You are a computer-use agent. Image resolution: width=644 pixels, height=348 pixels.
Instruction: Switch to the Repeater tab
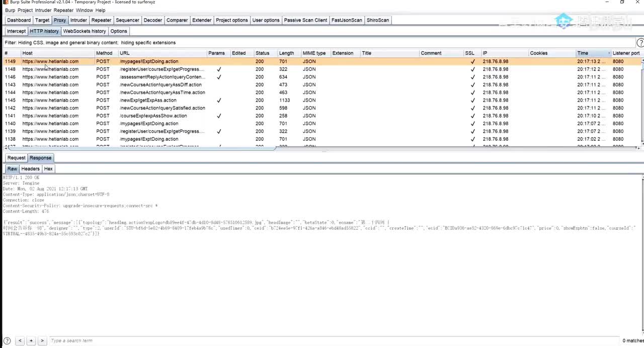101,20
